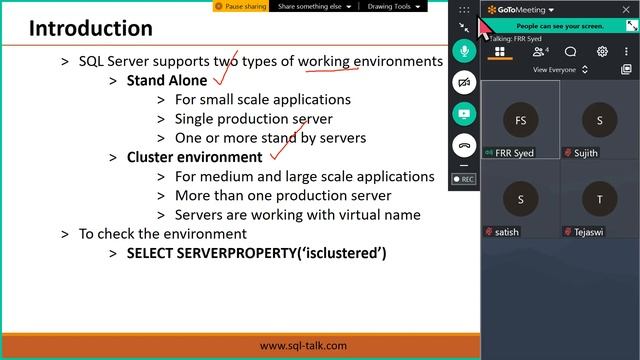Viewport: 640px width, 360px height.
Task: Click the People can see your screen banner
Action: pos(559,26)
